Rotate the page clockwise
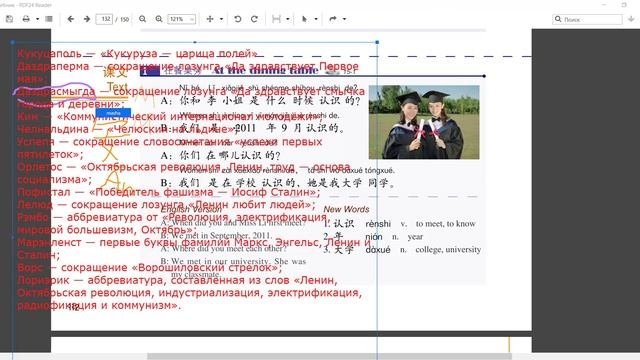 pos(254,19)
